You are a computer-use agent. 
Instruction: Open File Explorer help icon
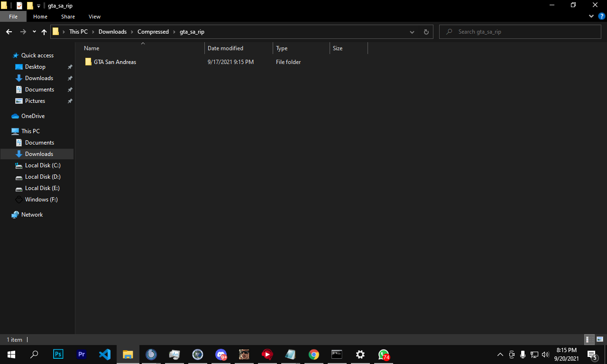[x=602, y=16]
